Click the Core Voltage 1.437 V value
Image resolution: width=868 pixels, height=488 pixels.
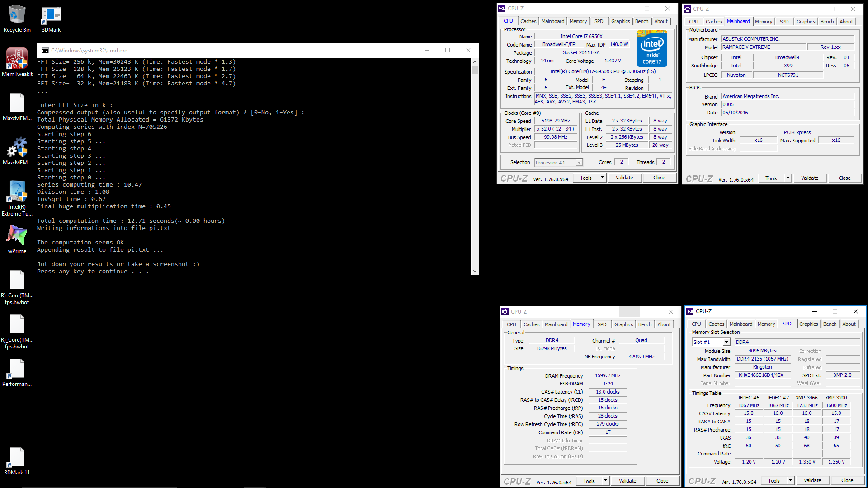click(x=613, y=61)
